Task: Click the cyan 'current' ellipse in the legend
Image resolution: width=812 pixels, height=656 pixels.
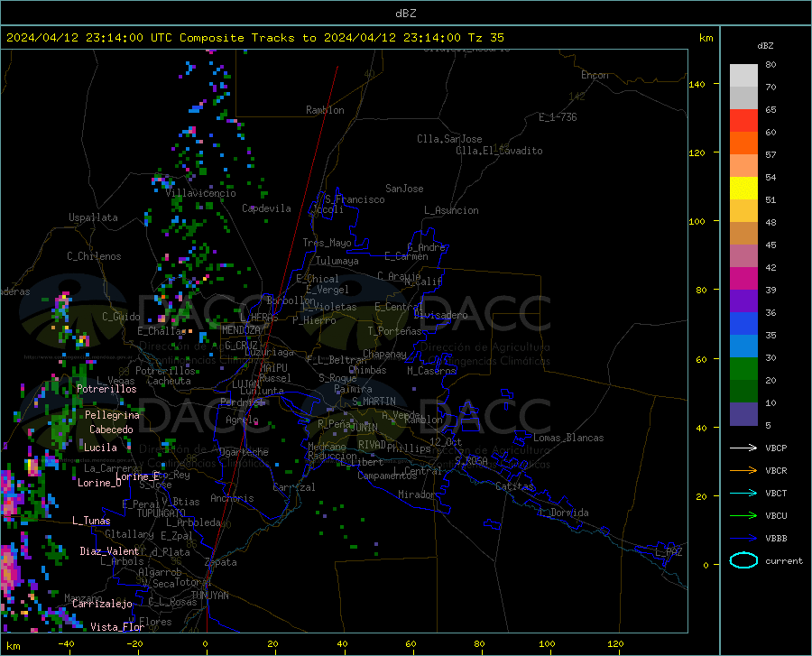Action: click(743, 560)
